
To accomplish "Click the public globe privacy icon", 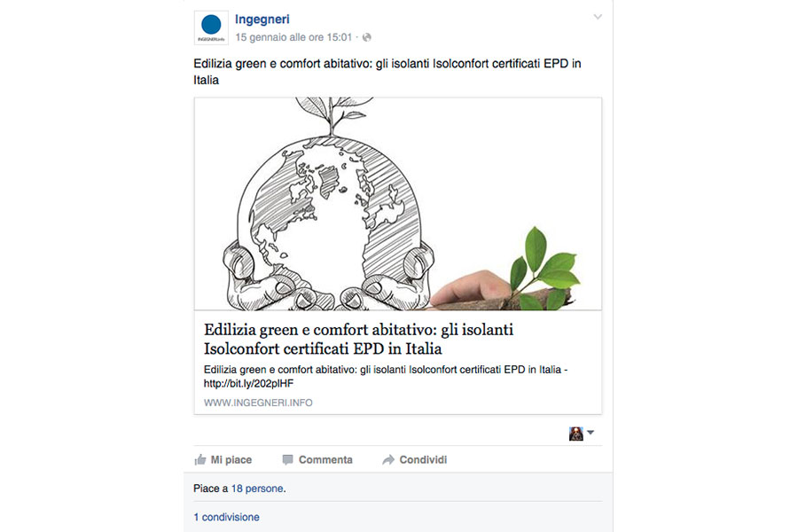I will click(x=366, y=37).
